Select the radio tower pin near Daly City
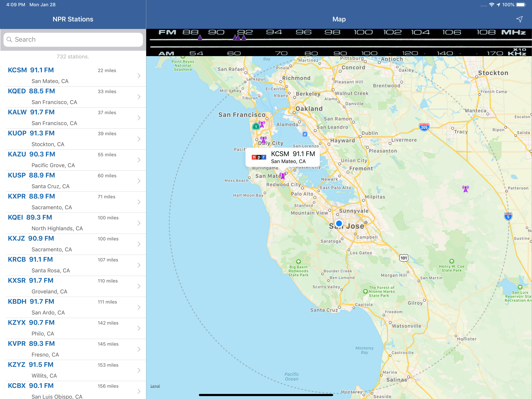 (x=264, y=139)
